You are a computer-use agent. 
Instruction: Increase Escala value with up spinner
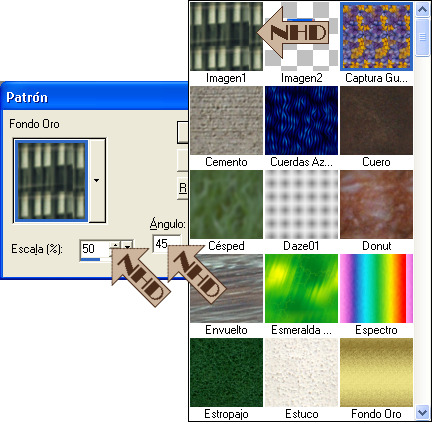115,245
